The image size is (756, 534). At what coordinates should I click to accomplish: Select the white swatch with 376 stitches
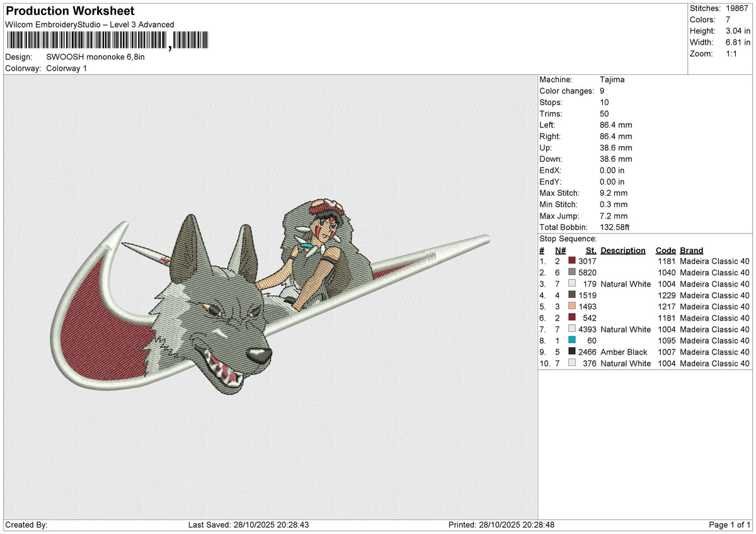click(572, 363)
